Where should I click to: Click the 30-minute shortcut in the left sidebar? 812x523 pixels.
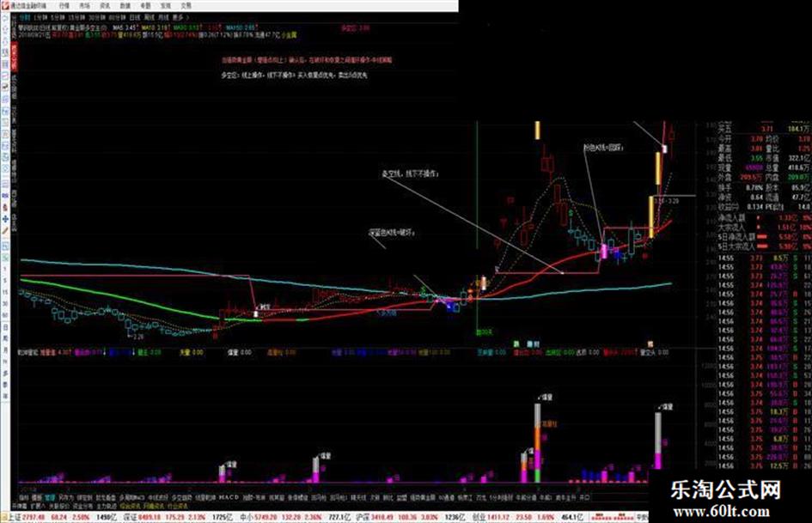(5, 304)
